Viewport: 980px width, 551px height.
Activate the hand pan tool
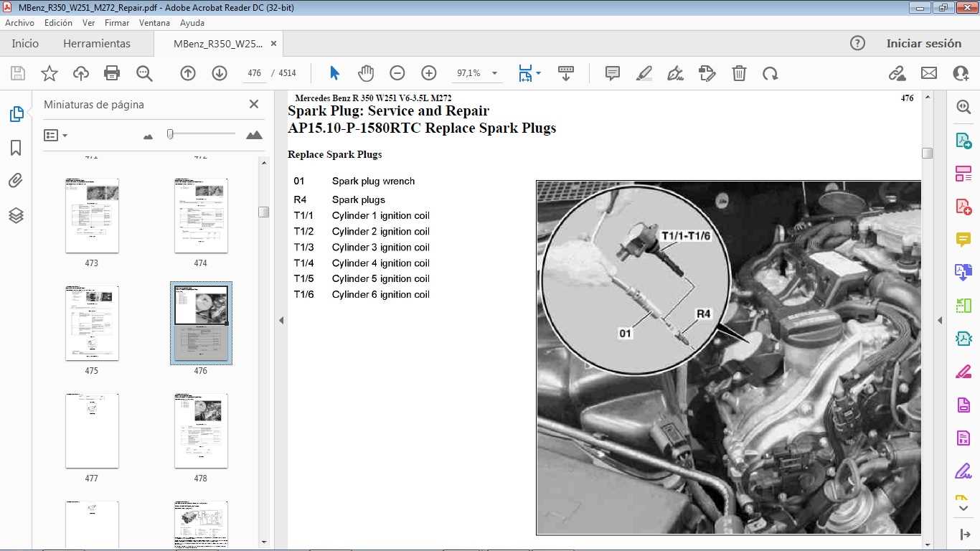[366, 73]
